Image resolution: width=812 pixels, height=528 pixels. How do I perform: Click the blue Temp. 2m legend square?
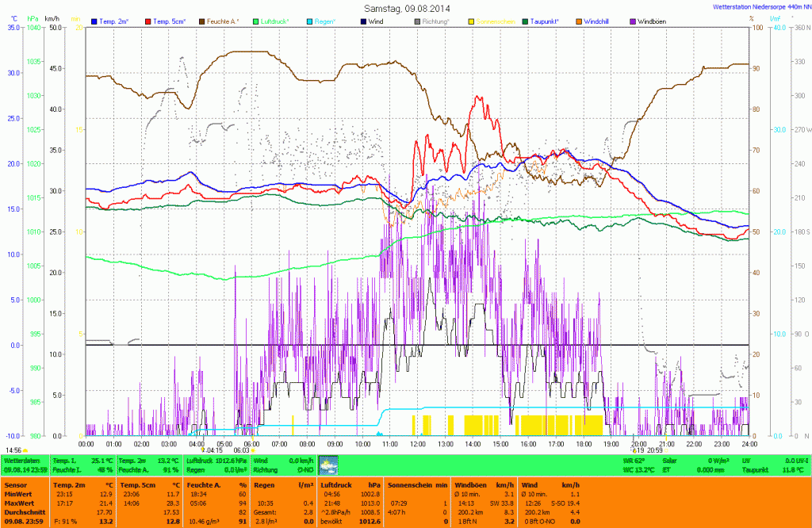pyautogui.click(x=94, y=21)
